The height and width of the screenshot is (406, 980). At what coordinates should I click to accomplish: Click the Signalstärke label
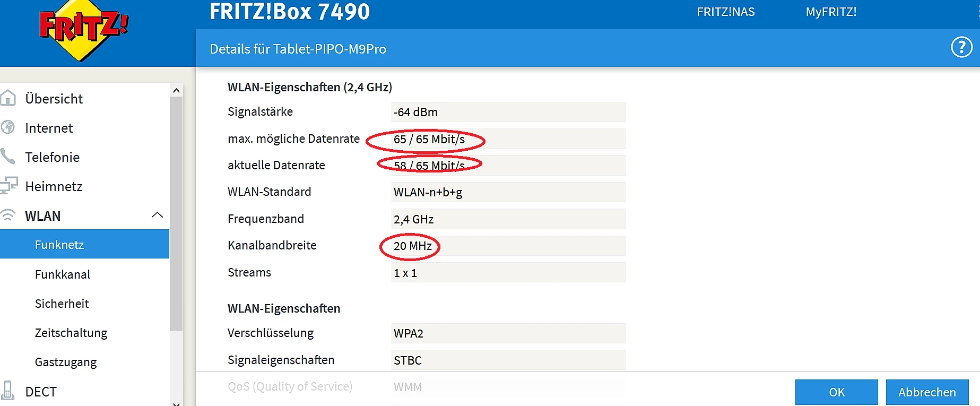coord(260,111)
